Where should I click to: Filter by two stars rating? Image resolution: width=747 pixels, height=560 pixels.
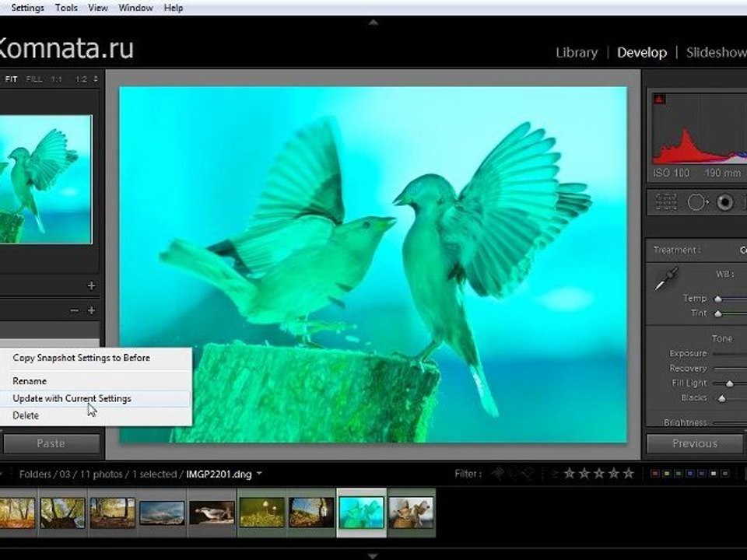click(584, 474)
